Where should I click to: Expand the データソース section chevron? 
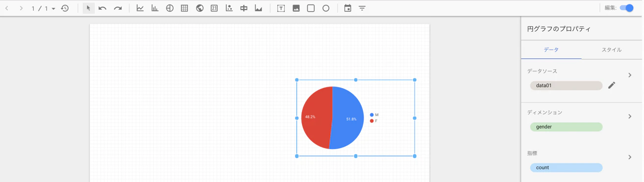point(630,75)
